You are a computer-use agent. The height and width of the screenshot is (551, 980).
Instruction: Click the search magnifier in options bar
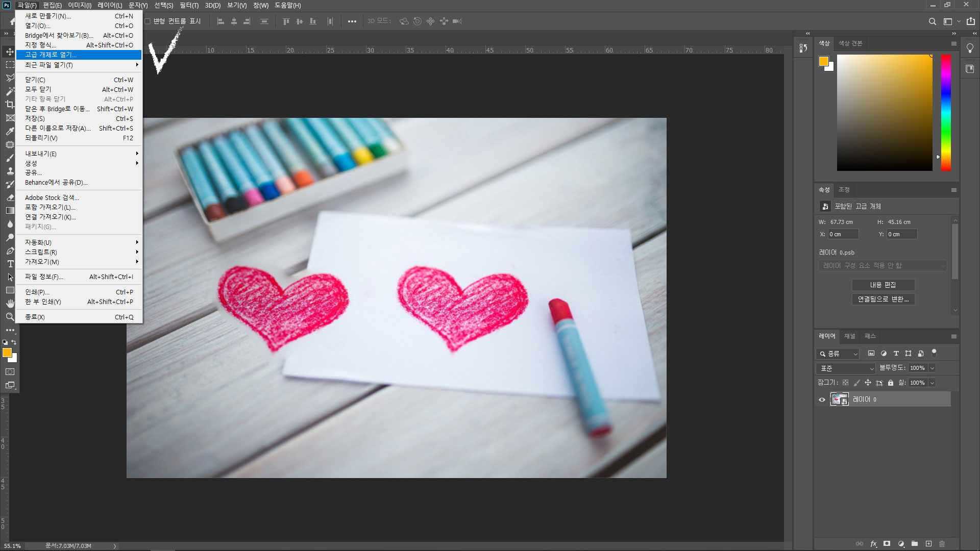(932, 21)
